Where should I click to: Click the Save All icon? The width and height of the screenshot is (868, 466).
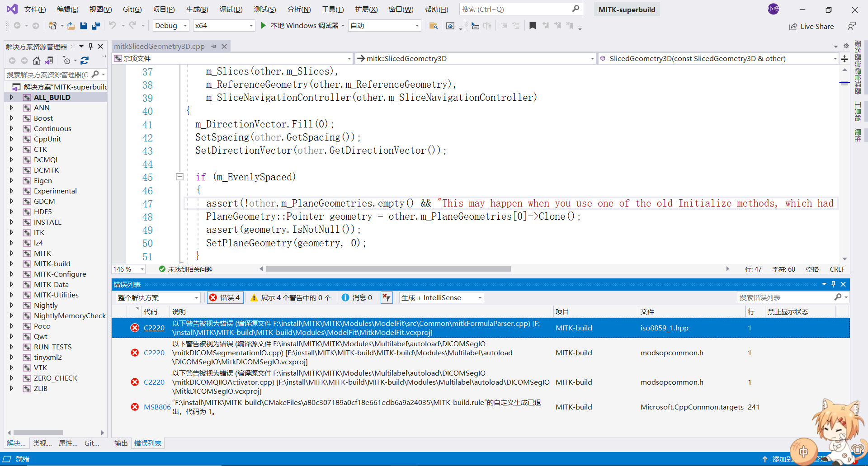click(x=95, y=26)
